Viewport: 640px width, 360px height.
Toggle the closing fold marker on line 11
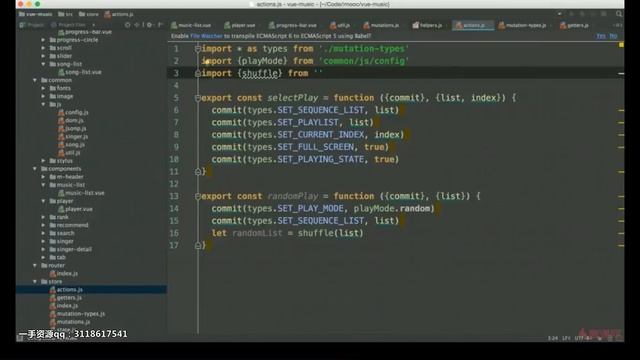198,172
